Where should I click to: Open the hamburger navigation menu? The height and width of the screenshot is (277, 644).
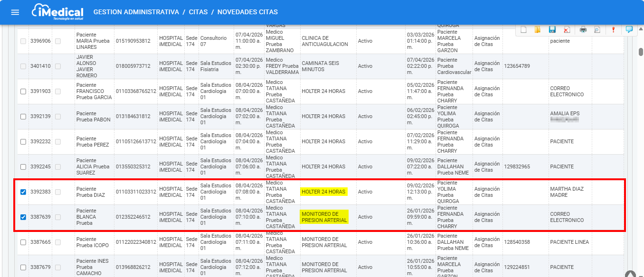tap(15, 12)
